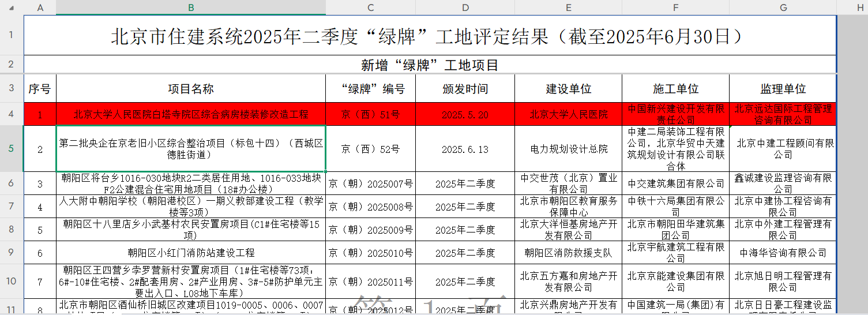Image resolution: width=868 pixels, height=315 pixels.
Task: Select row 10 header
Action: coord(12,282)
